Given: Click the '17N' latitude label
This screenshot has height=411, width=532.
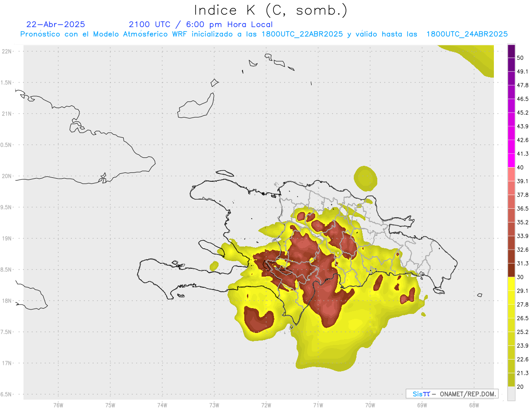Looking at the screenshot, I should coord(7,363).
